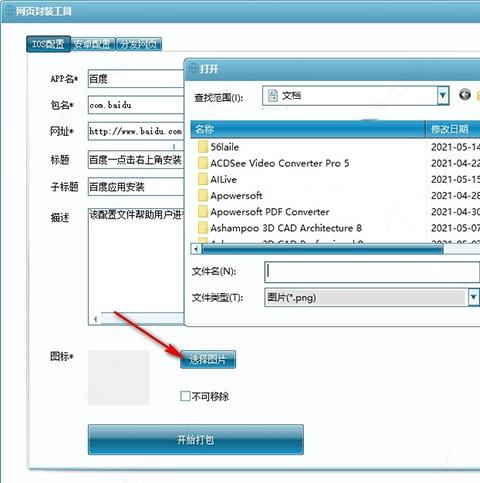Select the Apowersoft folder
The image size is (480, 483).
point(236,195)
